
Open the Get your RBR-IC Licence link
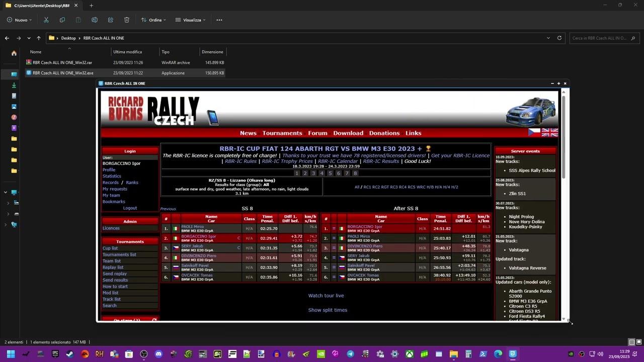point(460,156)
